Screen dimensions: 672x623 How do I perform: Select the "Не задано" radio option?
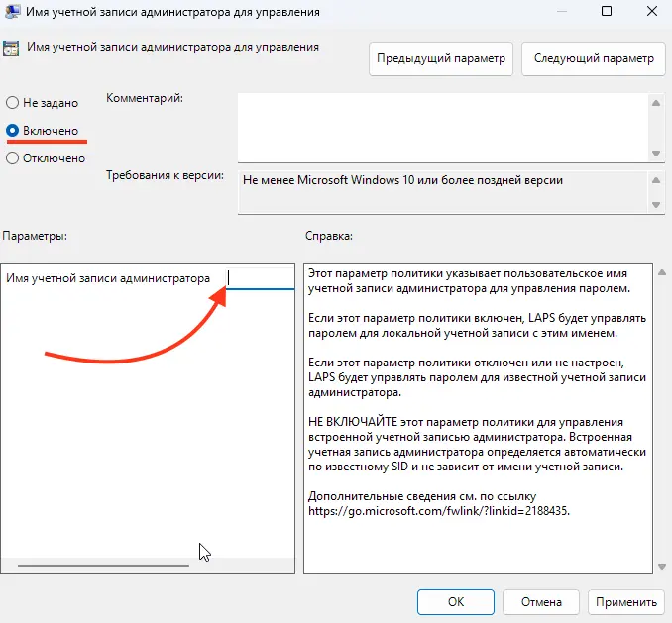pyautogui.click(x=12, y=102)
